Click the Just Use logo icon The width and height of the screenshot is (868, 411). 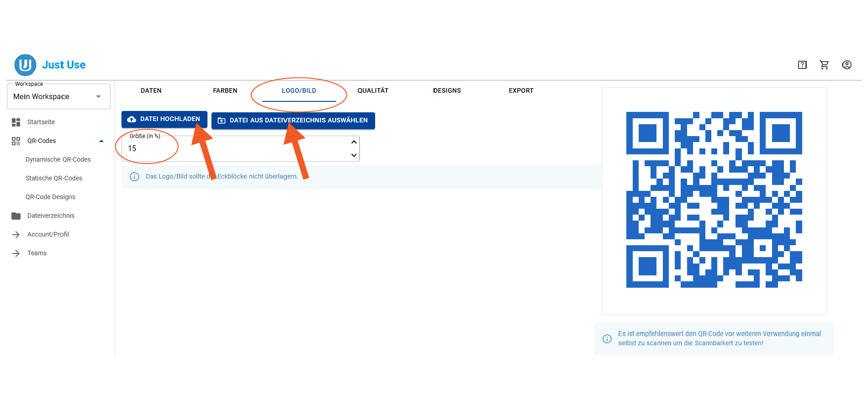25,65
